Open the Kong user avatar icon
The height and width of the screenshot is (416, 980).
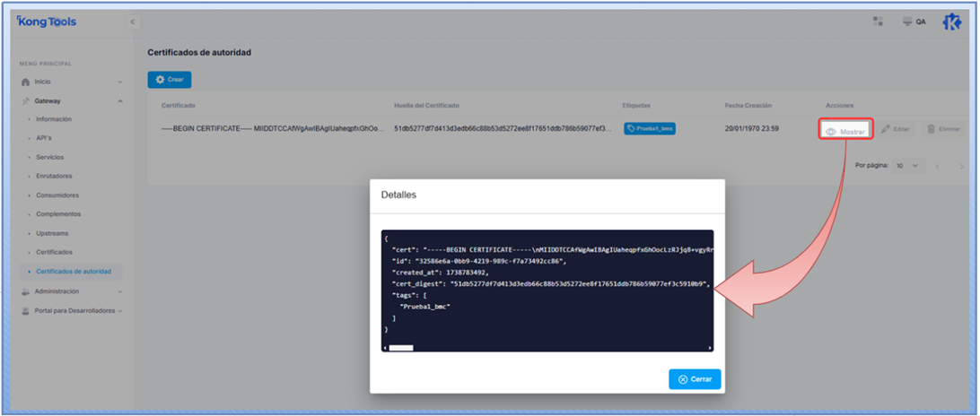pos(952,22)
